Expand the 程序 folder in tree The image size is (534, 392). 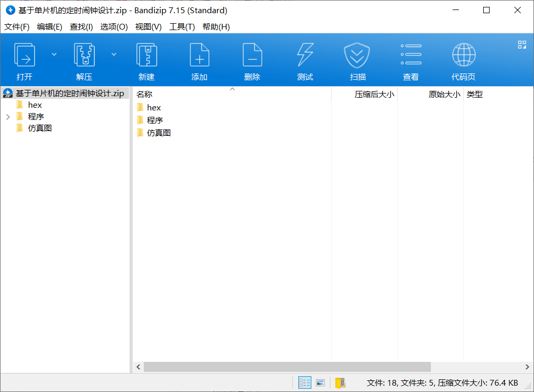8,117
